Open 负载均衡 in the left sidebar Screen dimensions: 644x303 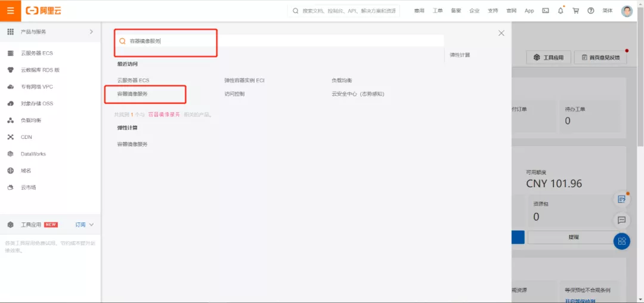tap(31, 120)
